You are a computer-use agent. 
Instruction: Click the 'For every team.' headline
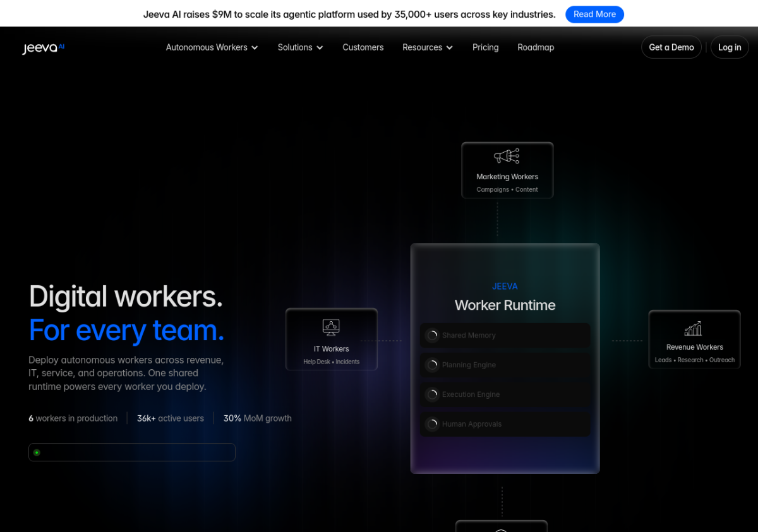click(126, 330)
